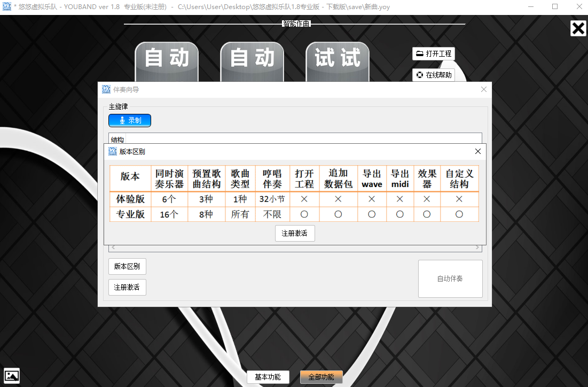Open 版本区别 button in the 伴奏向导 window

127,267
